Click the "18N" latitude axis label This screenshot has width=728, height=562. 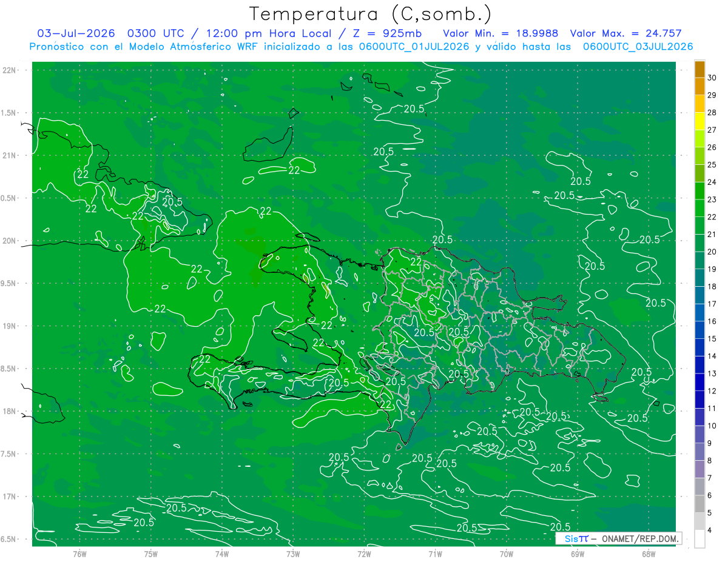coord(9,412)
